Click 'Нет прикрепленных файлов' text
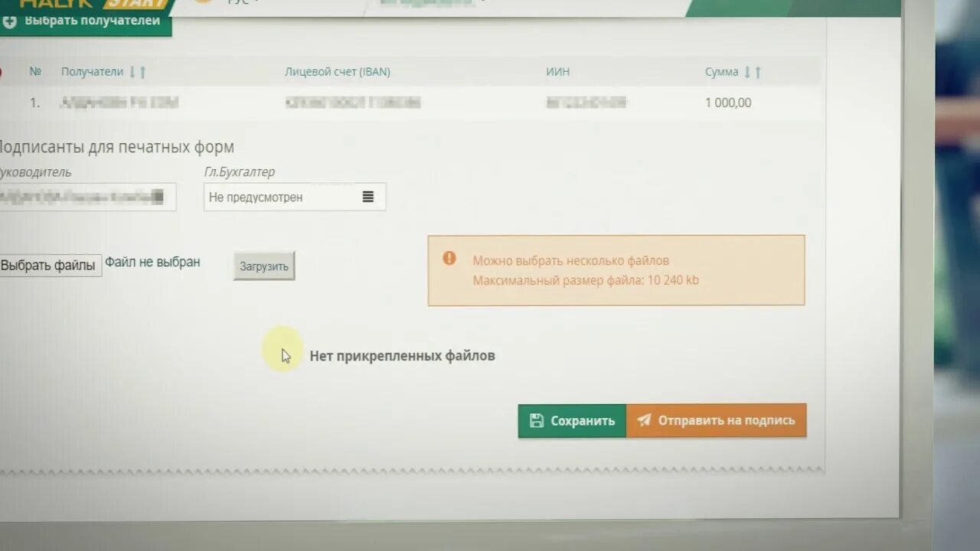The image size is (980, 551). 402,356
